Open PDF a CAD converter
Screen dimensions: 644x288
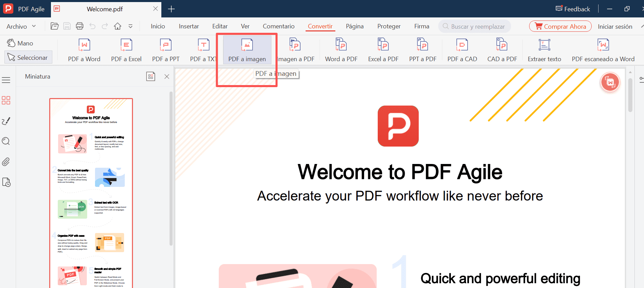pos(462,50)
